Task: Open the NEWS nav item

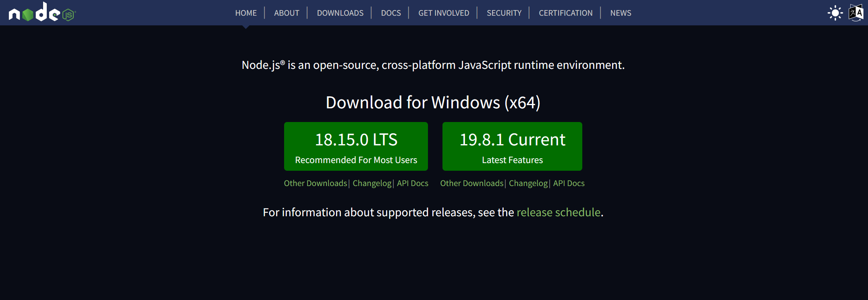Action: pyautogui.click(x=621, y=13)
